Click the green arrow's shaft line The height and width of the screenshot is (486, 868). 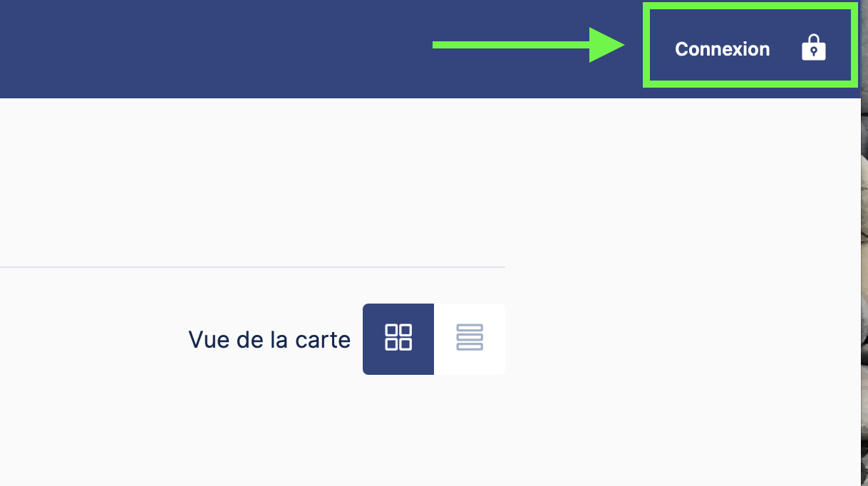click(x=511, y=45)
